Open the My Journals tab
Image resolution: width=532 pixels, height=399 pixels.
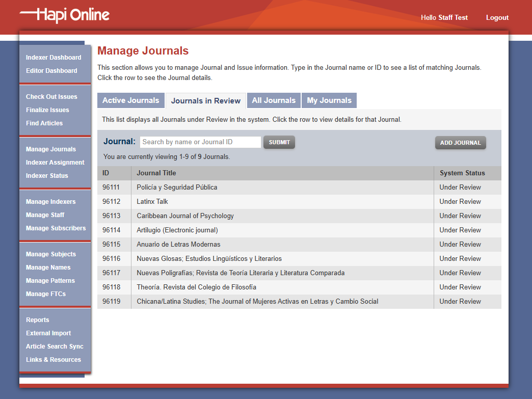click(329, 100)
